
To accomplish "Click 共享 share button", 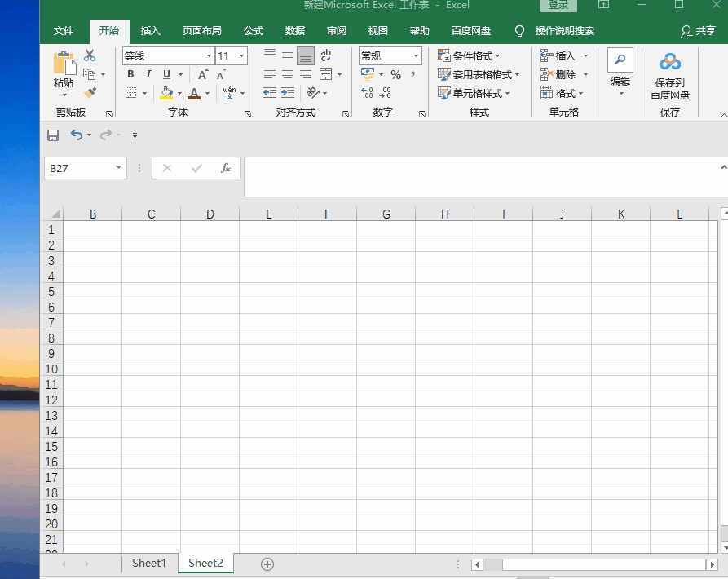I will [699, 31].
